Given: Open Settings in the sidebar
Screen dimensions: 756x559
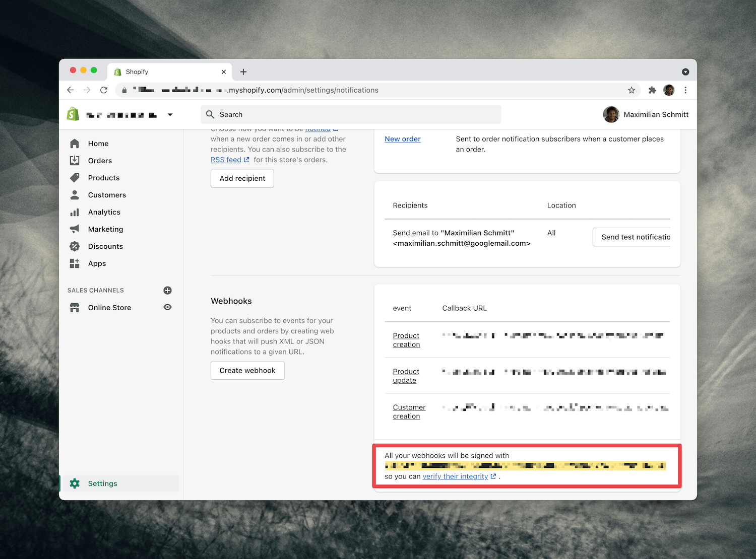Looking at the screenshot, I should coord(103,483).
